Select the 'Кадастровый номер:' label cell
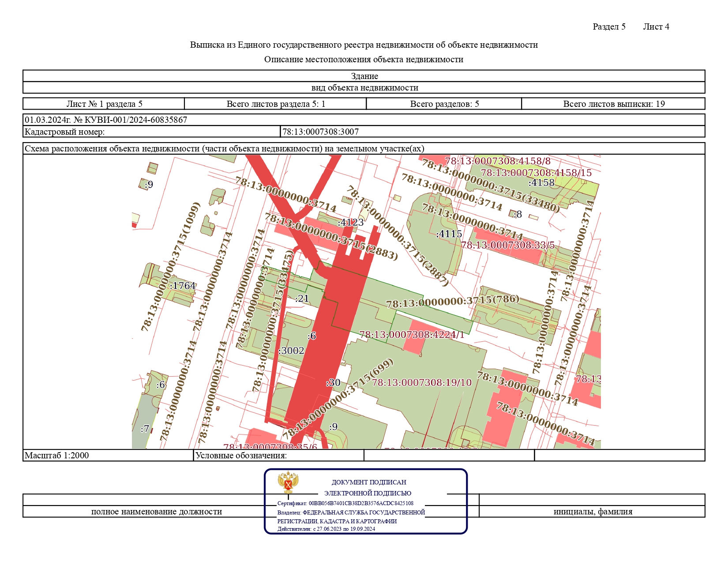This screenshot has height=563, width=728. [x=64, y=132]
